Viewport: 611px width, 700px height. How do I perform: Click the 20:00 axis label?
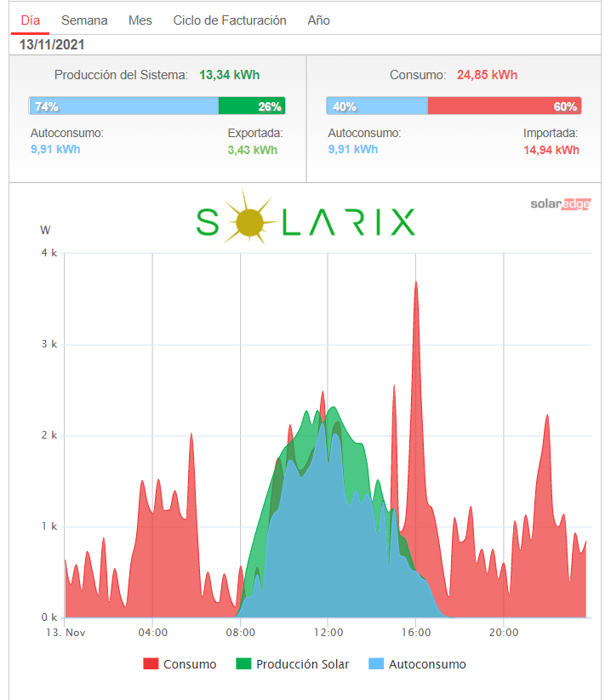[x=504, y=633]
